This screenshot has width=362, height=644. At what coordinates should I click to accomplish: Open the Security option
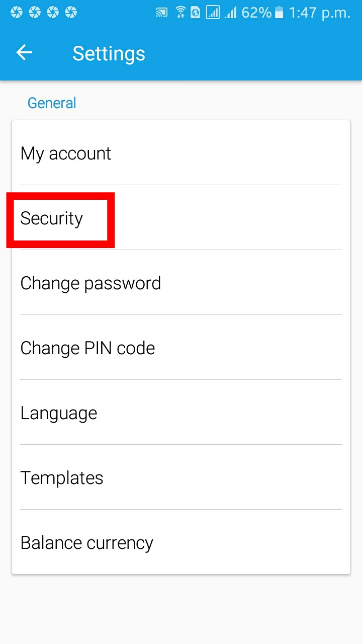tap(52, 219)
